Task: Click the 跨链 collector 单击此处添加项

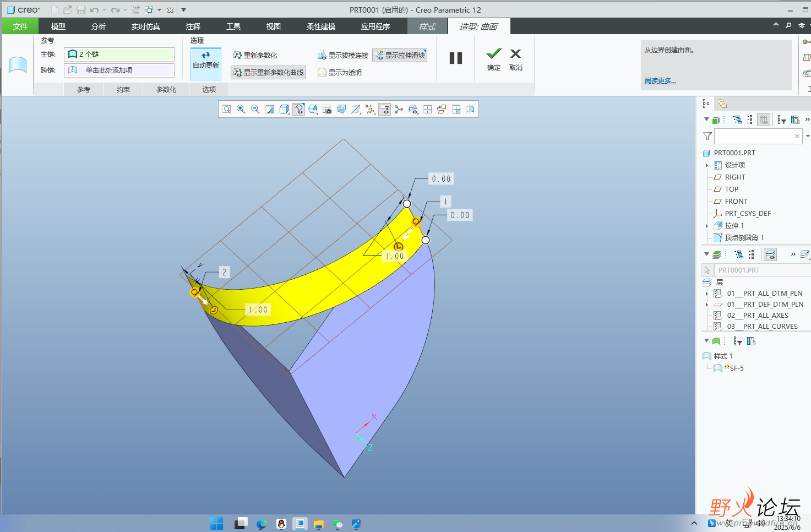Action: [x=119, y=70]
